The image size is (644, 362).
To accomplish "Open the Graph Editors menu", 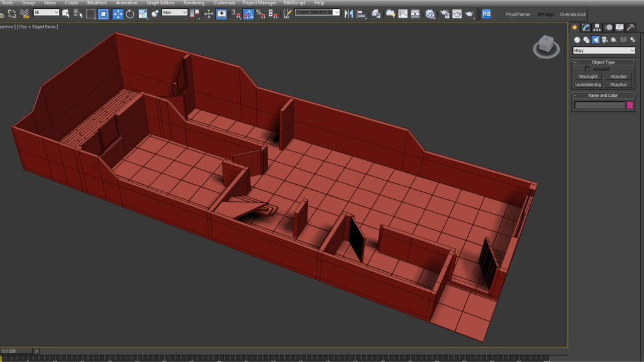I will [x=160, y=3].
